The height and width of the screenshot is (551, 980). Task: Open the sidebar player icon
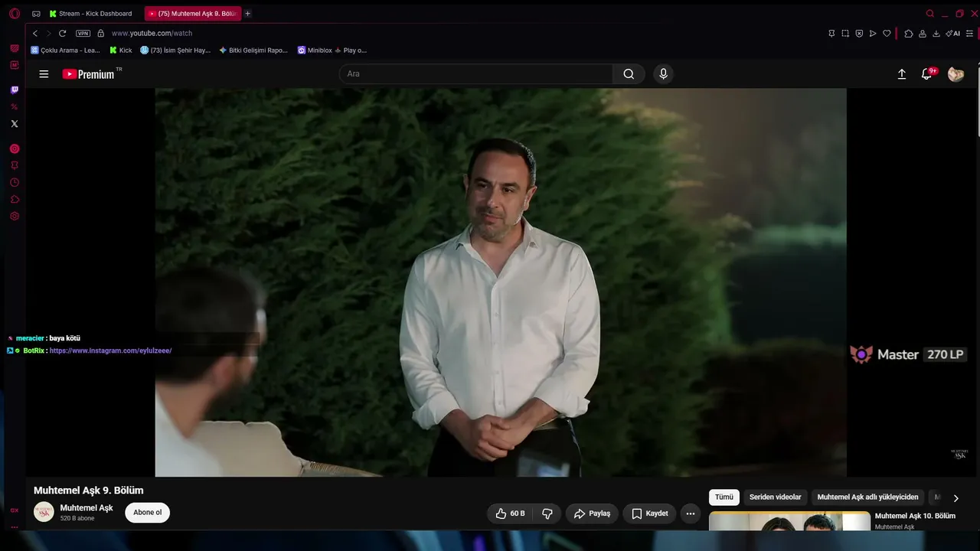(x=15, y=148)
